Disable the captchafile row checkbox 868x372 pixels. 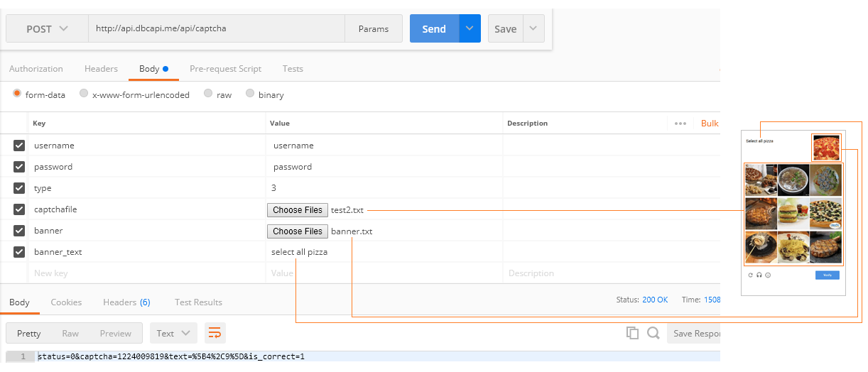pyautogui.click(x=19, y=209)
